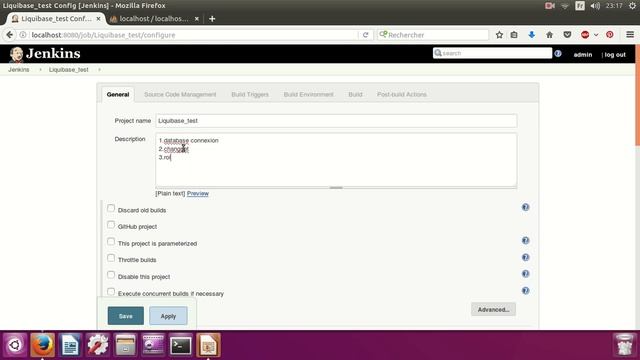Focus the Project name input field
Viewport: 640px width, 360px height.
point(336,121)
